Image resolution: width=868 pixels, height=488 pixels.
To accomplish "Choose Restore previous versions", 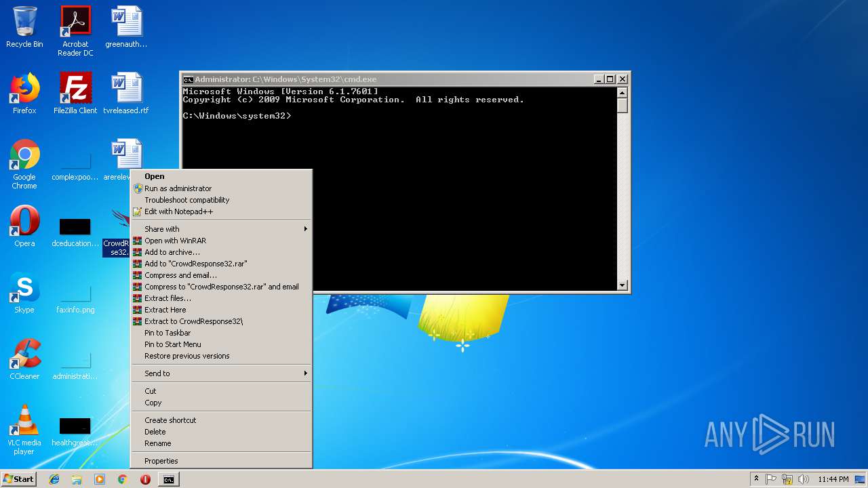I will click(x=221, y=356).
